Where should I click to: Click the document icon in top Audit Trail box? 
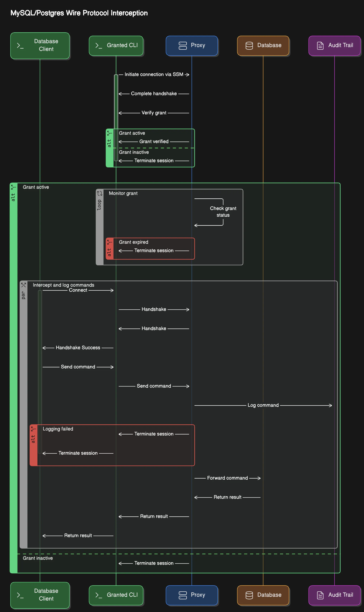click(320, 46)
